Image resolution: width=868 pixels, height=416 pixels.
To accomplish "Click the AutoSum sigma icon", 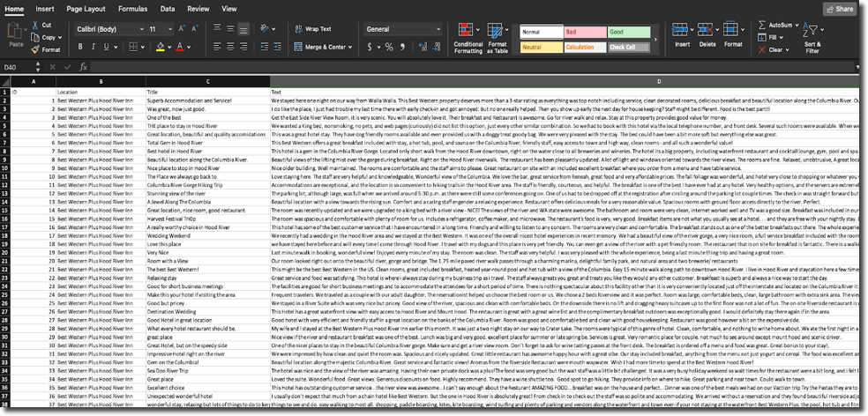I will (x=762, y=26).
